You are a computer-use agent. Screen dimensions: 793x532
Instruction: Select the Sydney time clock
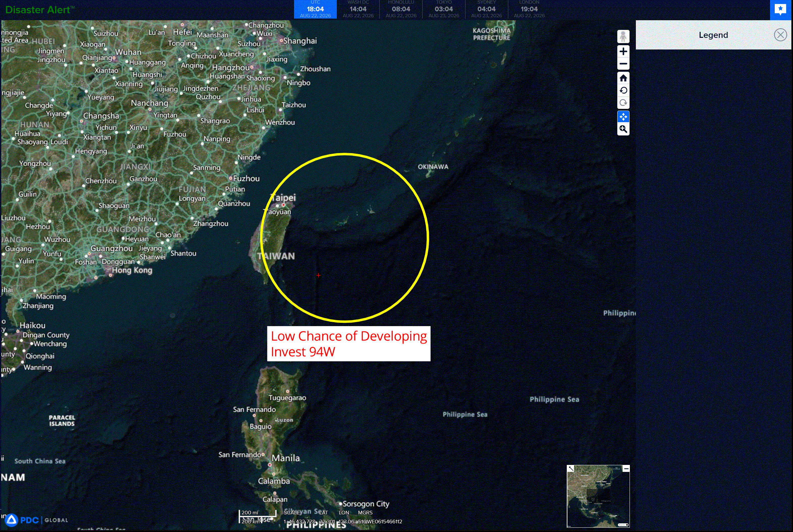(486, 10)
